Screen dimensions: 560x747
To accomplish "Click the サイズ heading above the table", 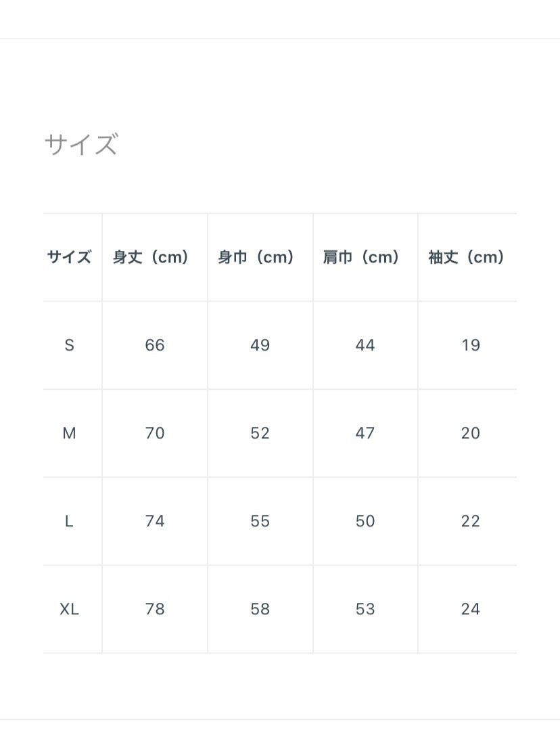I will click(x=81, y=145).
